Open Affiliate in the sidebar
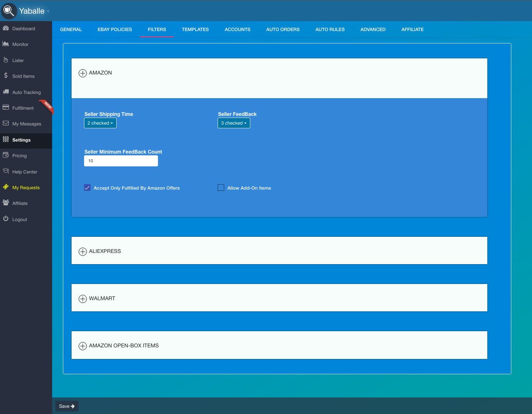The height and width of the screenshot is (414, 532). click(x=26, y=203)
